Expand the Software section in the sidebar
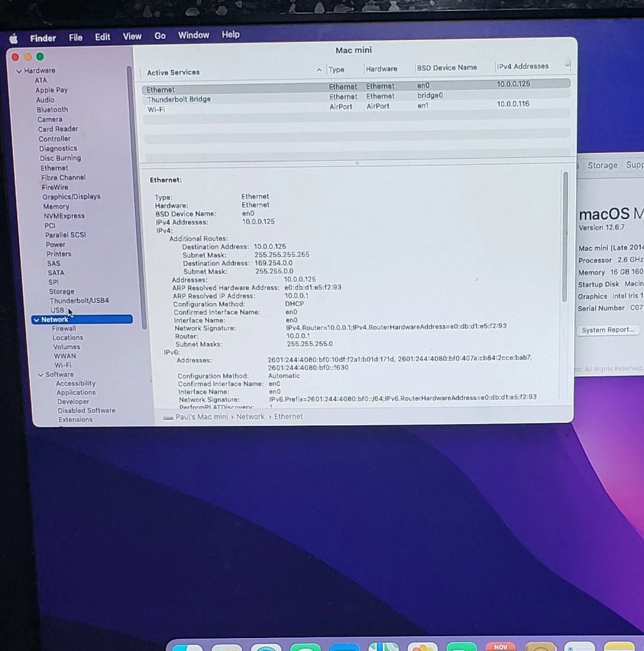 tap(41, 374)
